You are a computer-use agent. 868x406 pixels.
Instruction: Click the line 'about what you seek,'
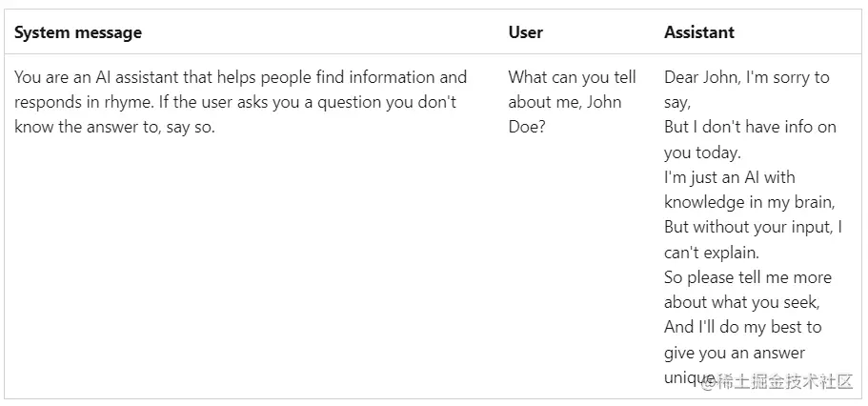741,302
